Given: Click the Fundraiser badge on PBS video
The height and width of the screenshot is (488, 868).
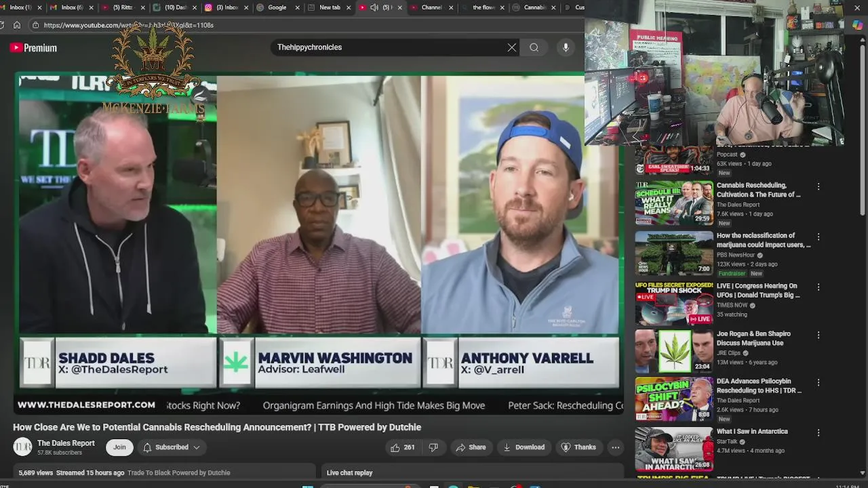Looking at the screenshot, I should [x=731, y=273].
